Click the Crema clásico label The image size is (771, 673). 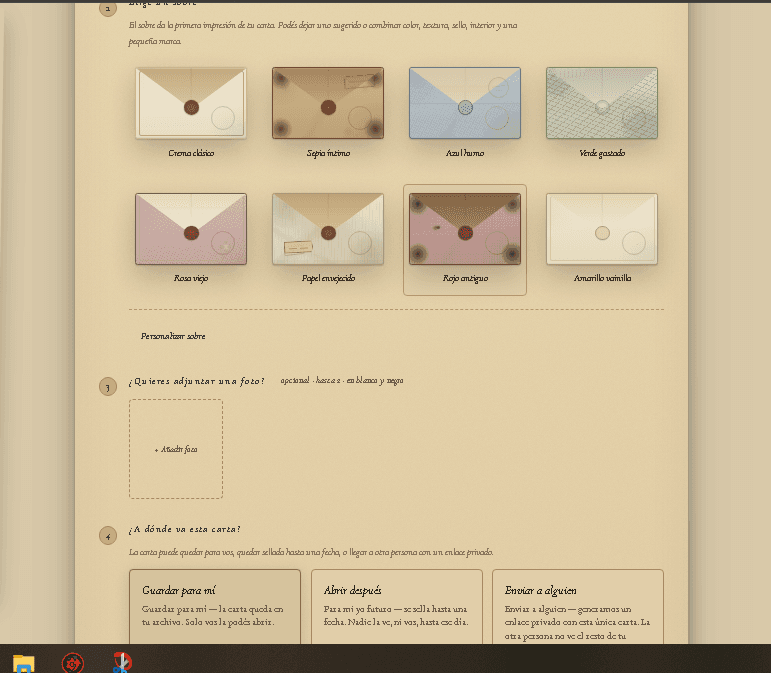tap(191, 153)
